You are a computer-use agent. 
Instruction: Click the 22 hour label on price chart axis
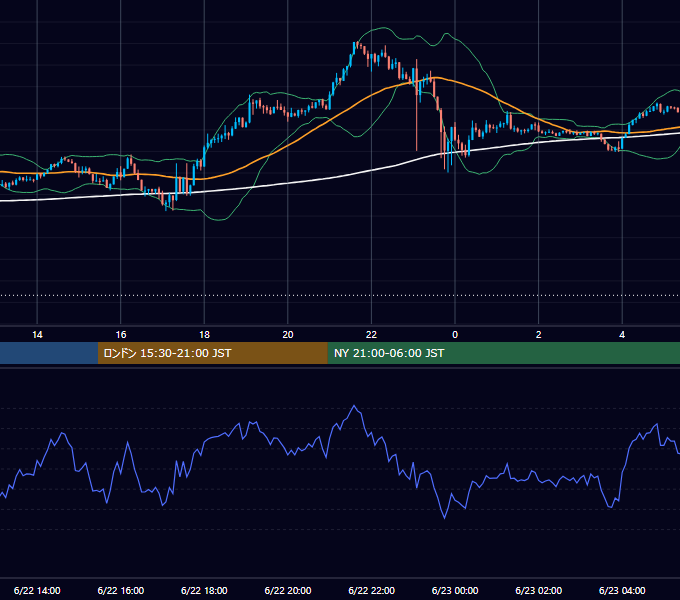371,335
